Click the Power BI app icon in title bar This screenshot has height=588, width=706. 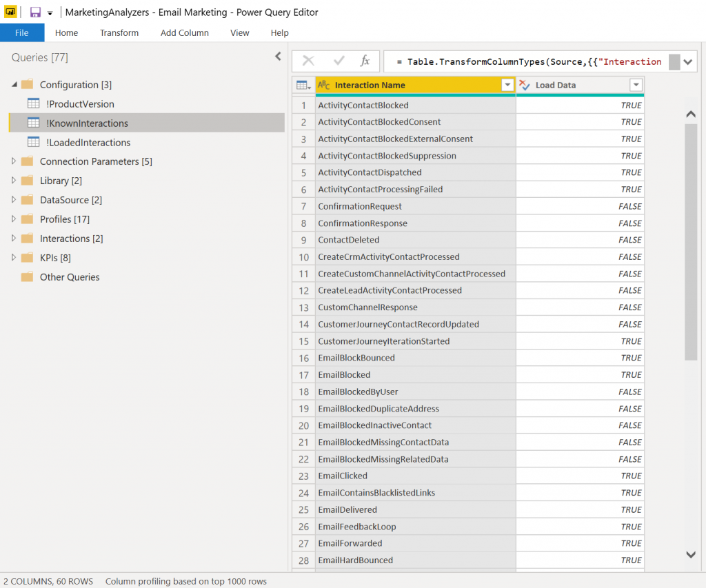[10, 12]
